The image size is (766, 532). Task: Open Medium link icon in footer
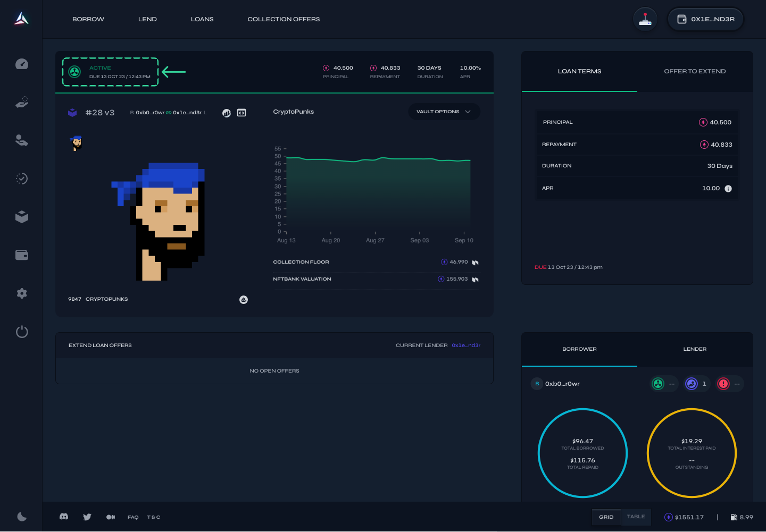tap(111, 517)
